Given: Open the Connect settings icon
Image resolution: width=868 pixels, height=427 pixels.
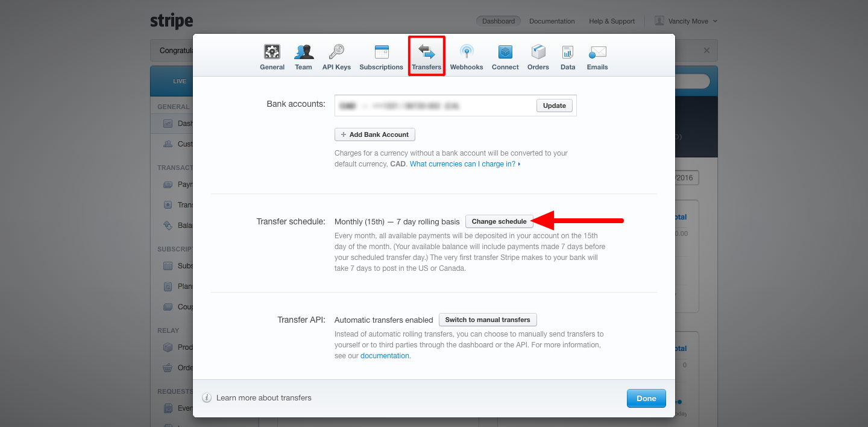Looking at the screenshot, I should click(x=505, y=52).
